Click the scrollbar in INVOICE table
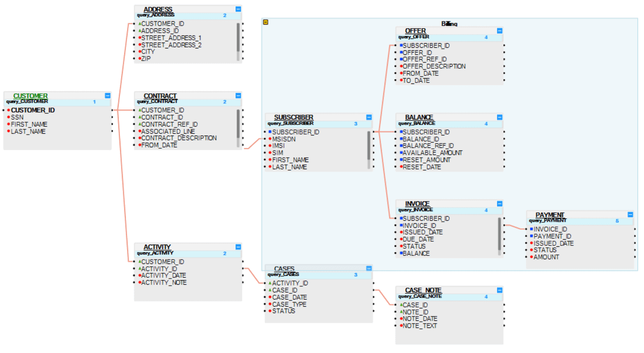The width and height of the screenshot is (644, 353). pos(499,233)
